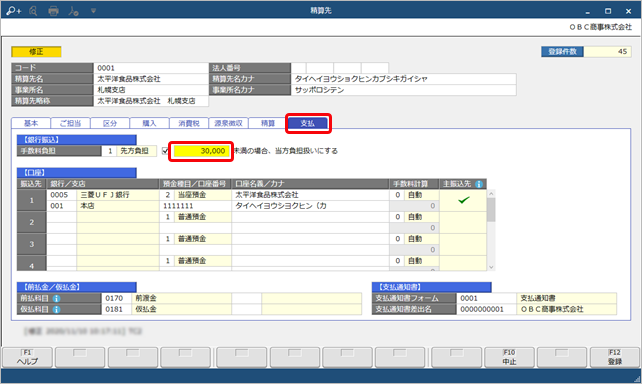Click the 精算先名カナ field
This screenshot has width=642, height=384.
tap(404, 79)
